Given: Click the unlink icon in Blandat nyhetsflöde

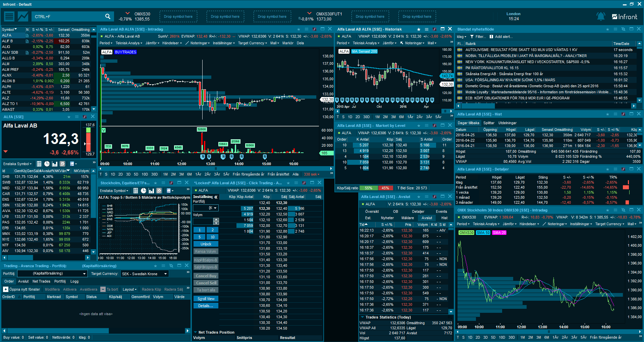Looking at the screenshot, I should point(623,29).
